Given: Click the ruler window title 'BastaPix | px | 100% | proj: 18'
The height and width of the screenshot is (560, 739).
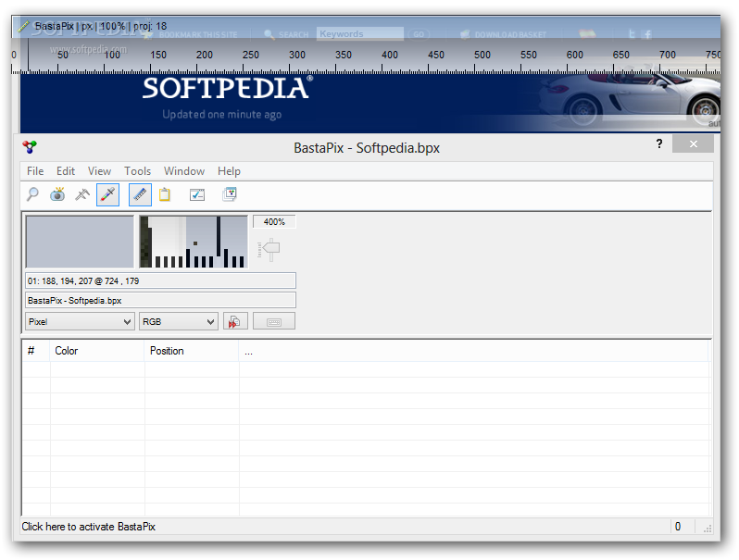Looking at the screenshot, I should click(x=101, y=26).
